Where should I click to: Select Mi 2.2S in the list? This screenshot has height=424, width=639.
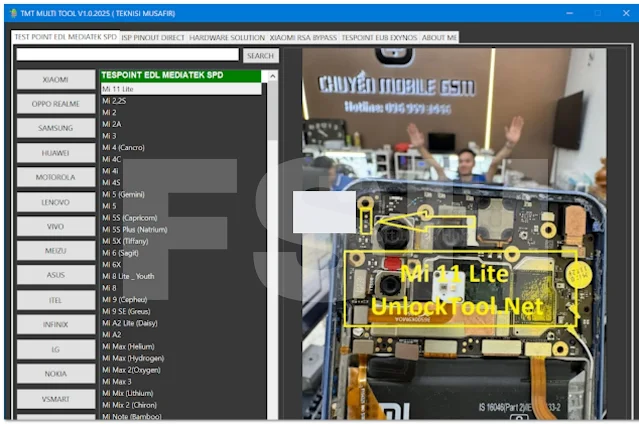pyautogui.click(x=114, y=101)
